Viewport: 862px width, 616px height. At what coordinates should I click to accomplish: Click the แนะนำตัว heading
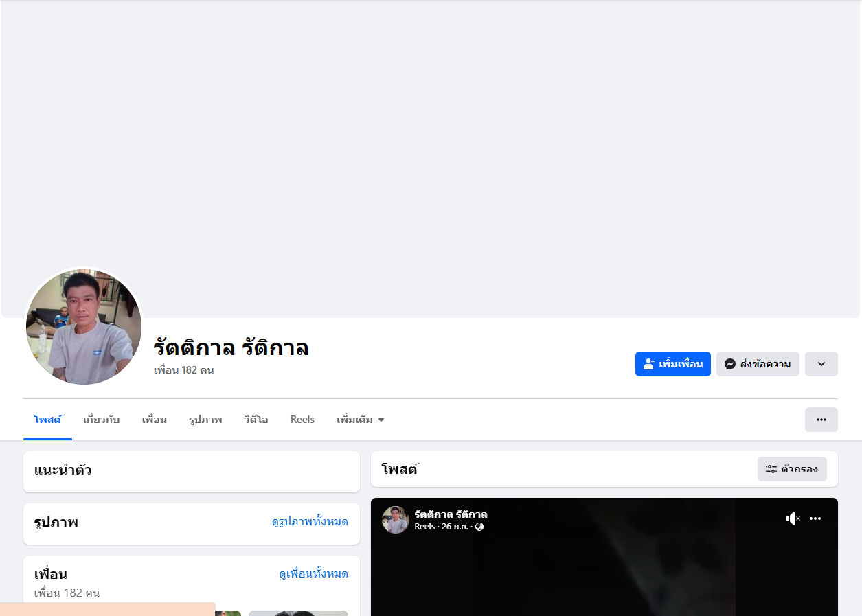coord(63,470)
